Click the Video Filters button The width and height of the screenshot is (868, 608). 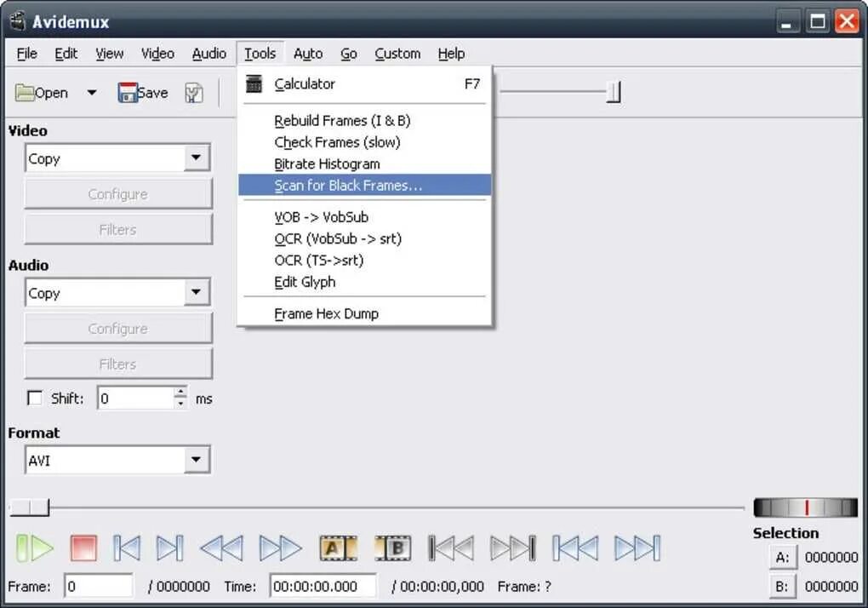[118, 229]
